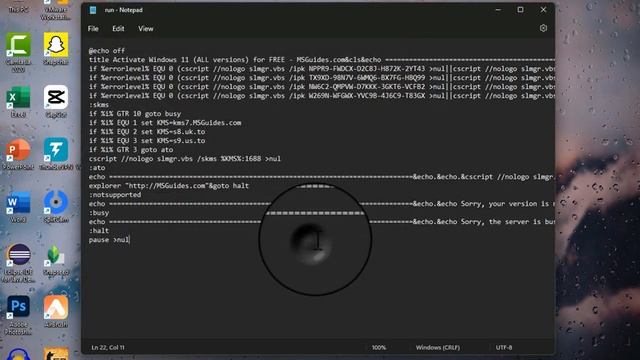Open the File menu
This screenshot has width=640, height=360.
pyautogui.click(x=93, y=29)
